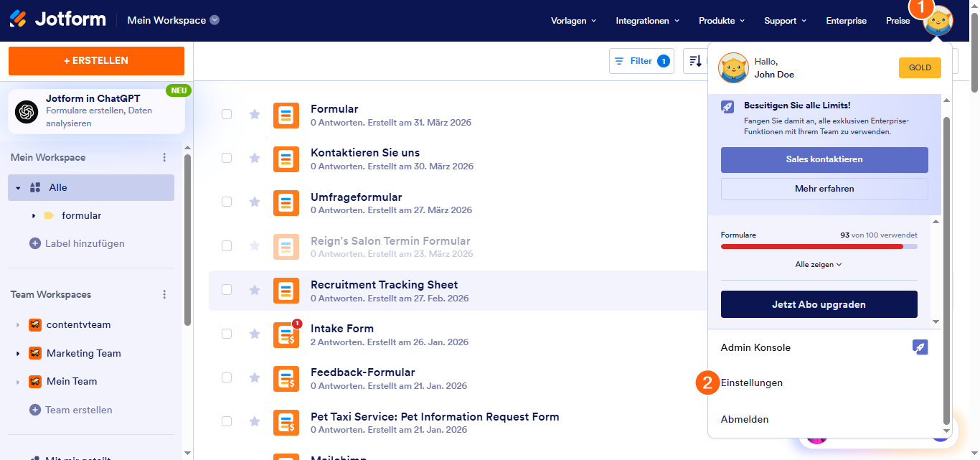Open the Einstellungen menu entry
980x460 pixels.
(752, 382)
